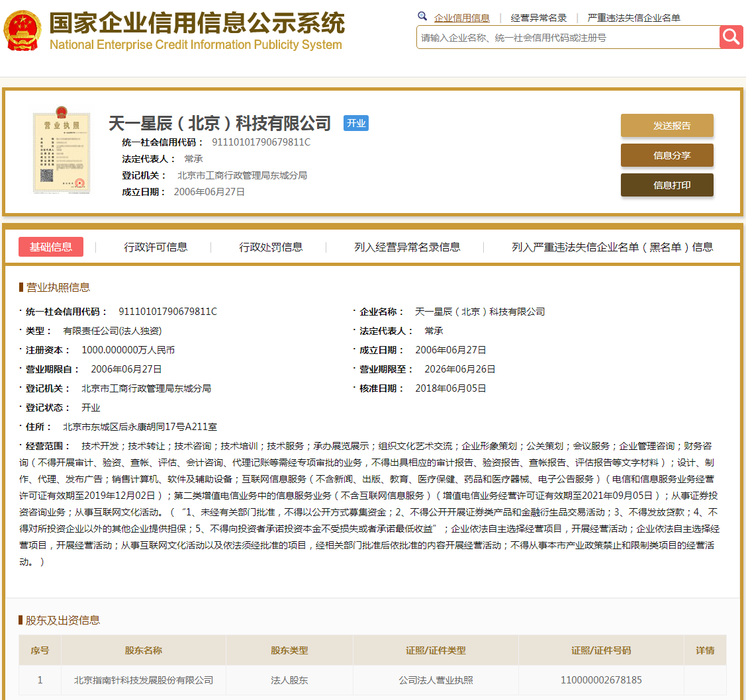Click the national emblem logo
Image resolution: width=746 pixels, height=700 pixels.
tap(22, 30)
